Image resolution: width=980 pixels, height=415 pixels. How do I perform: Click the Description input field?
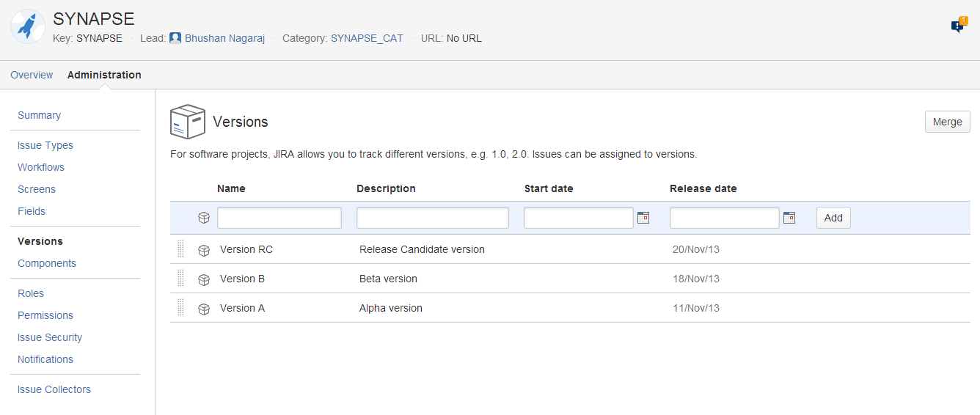[x=432, y=218]
